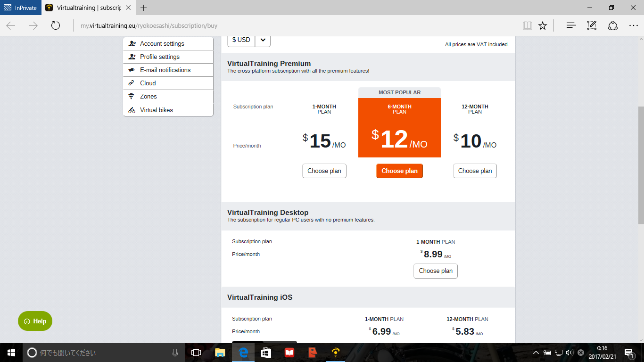
Task: Click the Profile settings person-plus icon
Action: click(132, 57)
